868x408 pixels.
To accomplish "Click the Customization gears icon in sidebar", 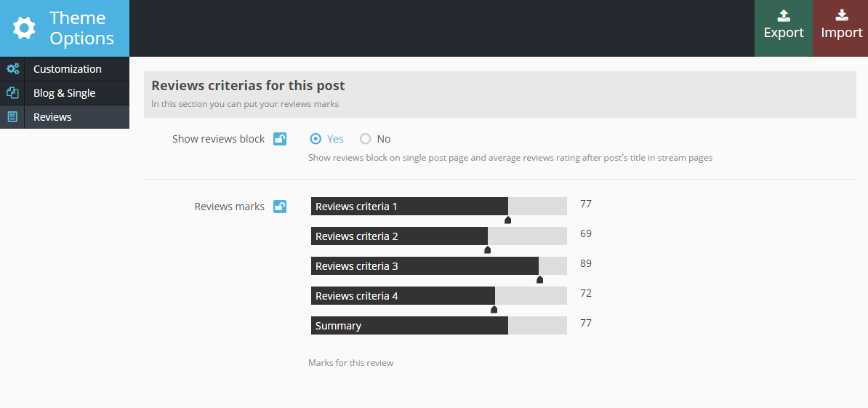I will click(x=12, y=69).
